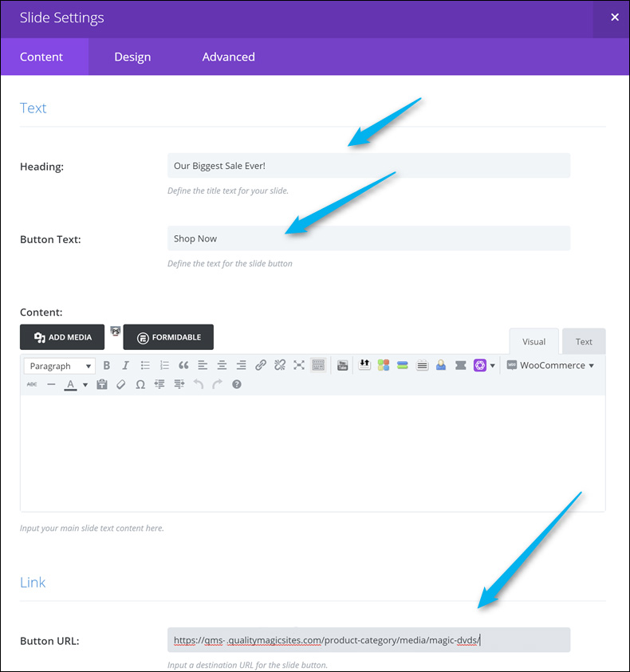Click the increase indent icon
Image resolution: width=630 pixels, height=672 pixels.
(179, 384)
